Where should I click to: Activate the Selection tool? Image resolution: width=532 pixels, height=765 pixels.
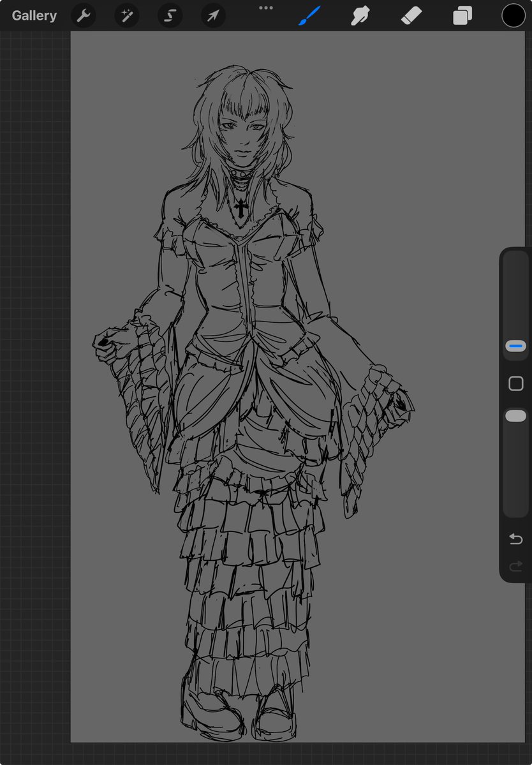point(170,16)
